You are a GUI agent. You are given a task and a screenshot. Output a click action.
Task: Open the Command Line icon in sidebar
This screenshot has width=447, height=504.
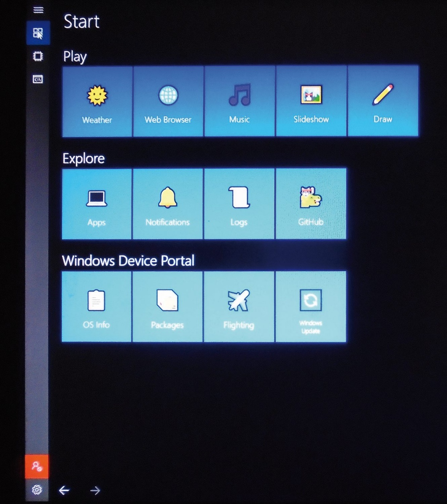pyautogui.click(x=38, y=79)
